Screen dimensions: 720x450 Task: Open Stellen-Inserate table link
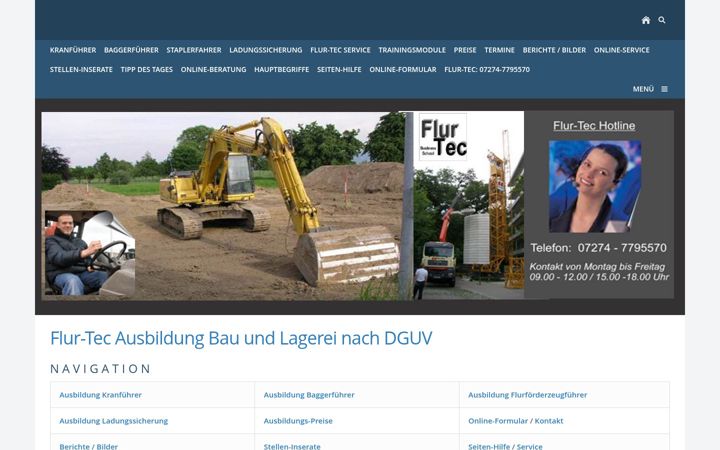[292, 446]
